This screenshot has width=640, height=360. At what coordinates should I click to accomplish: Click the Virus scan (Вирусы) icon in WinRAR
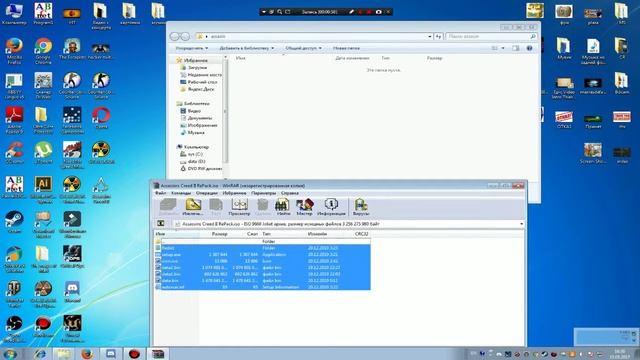361,207
